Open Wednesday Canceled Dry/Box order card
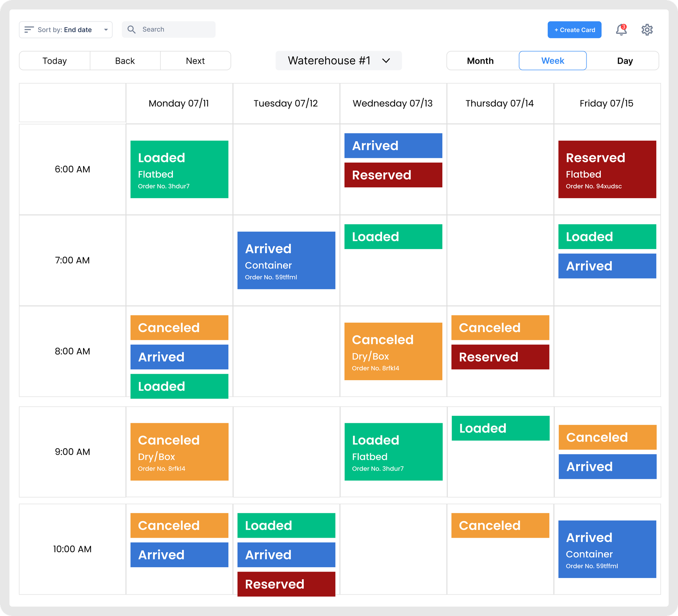The height and width of the screenshot is (616, 678). 393,351
